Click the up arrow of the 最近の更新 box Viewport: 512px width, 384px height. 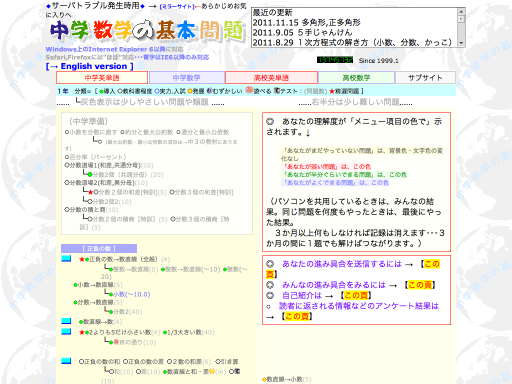[461, 12]
